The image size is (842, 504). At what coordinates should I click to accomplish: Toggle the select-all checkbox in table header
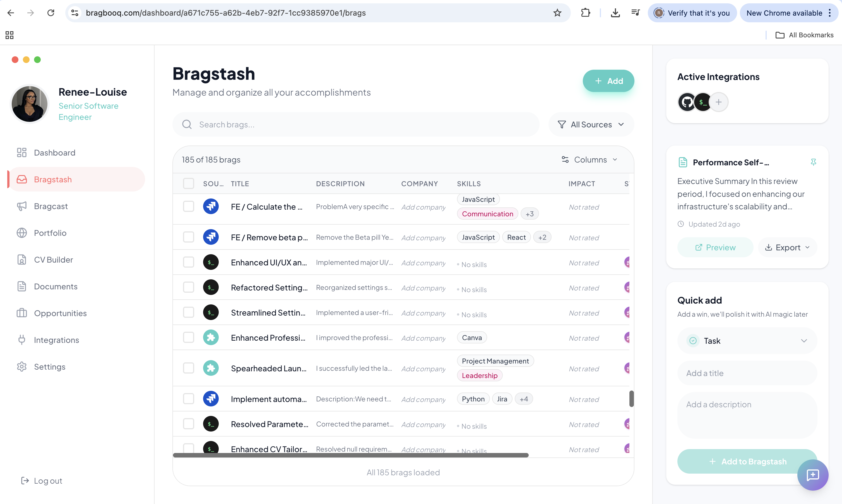click(x=188, y=183)
